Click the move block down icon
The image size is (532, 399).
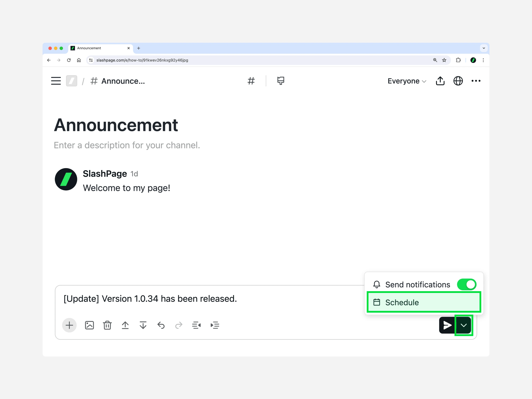[143, 325]
